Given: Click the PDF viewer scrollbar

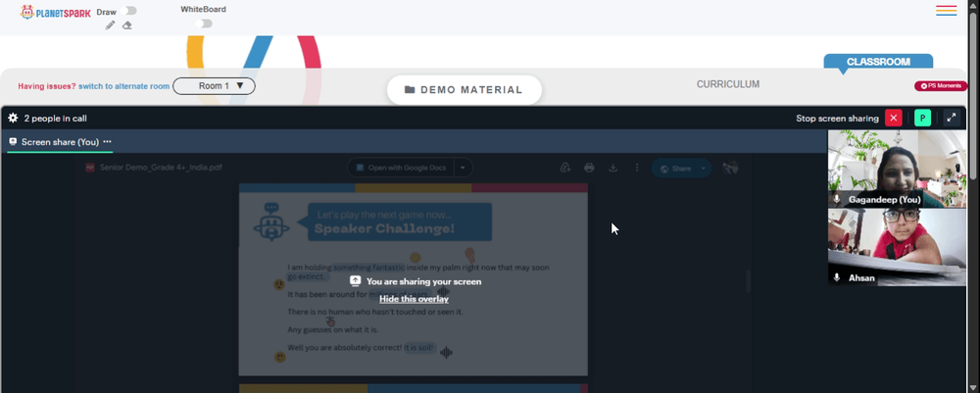Looking at the screenshot, I should (748, 280).
